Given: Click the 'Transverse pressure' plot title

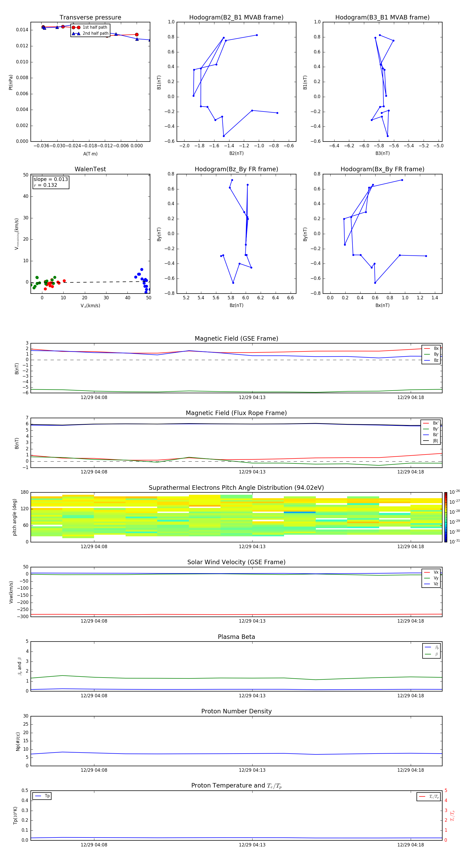Looking at the screenshot, I should [90, 18].
